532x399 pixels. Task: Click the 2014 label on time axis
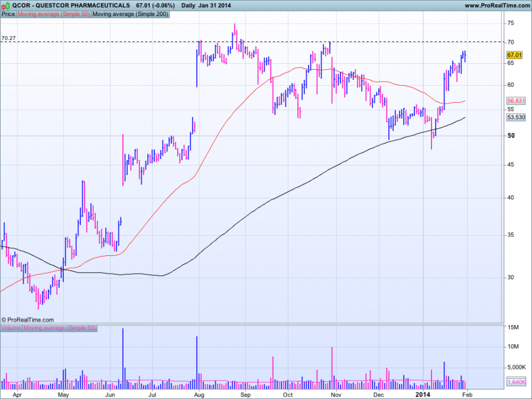click(423, 395)
